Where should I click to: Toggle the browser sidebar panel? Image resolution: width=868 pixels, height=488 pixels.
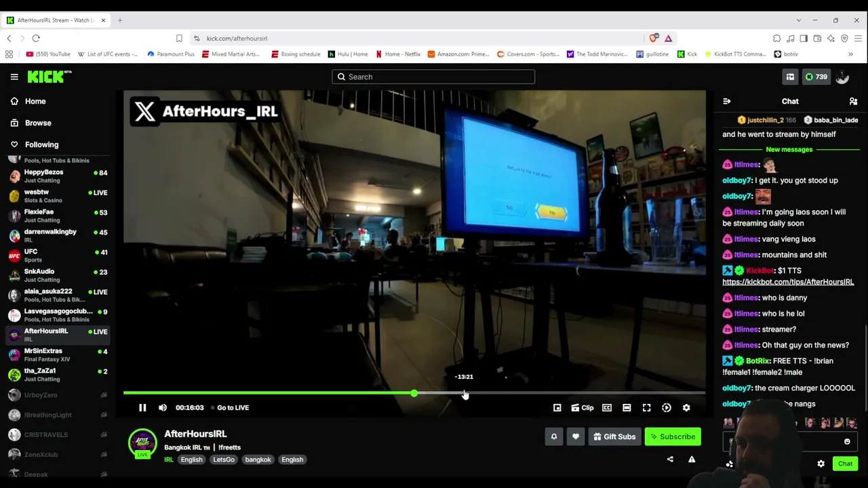point(804,38)
